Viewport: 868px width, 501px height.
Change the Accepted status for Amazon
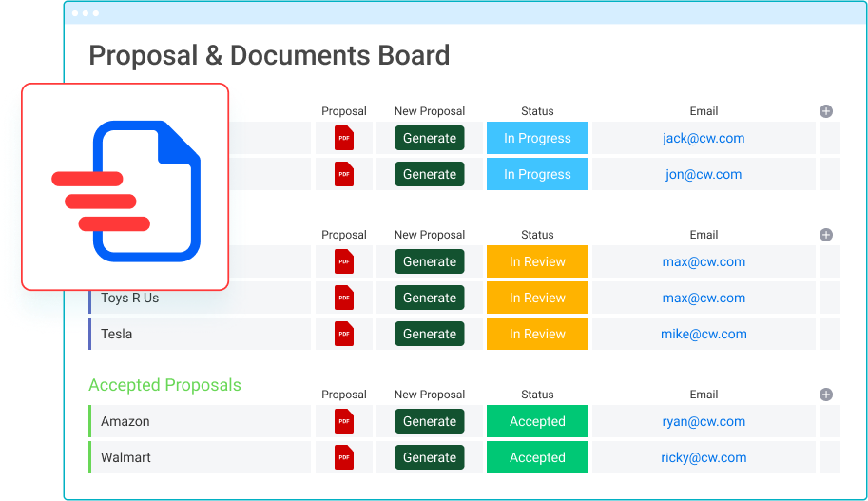(x=537, y=421)
